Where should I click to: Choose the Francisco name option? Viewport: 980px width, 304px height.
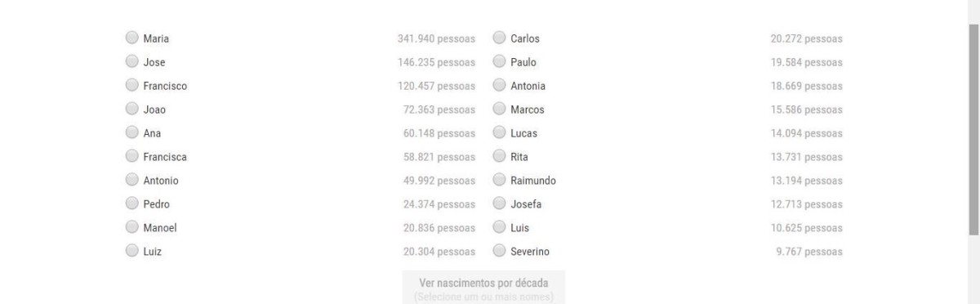[x=131, y=85]
